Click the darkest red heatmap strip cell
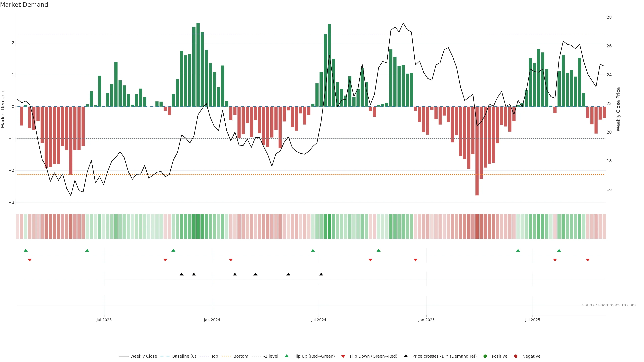 coord(477,226)
